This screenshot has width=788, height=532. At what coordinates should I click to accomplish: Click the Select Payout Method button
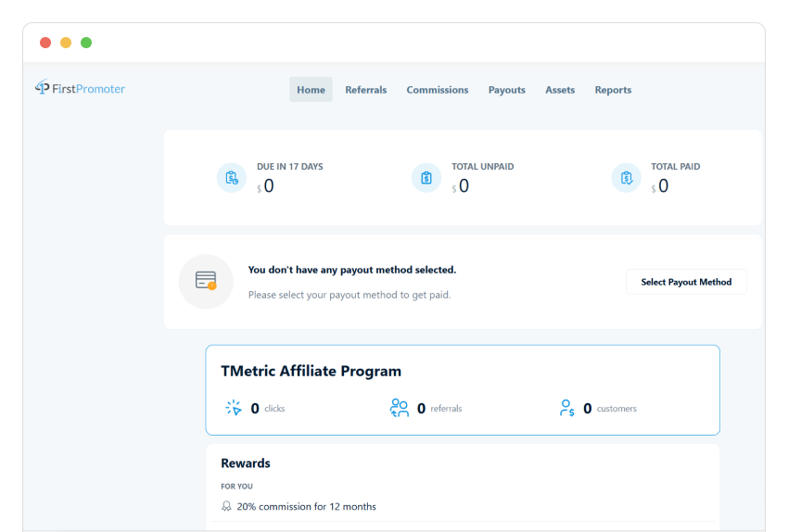(x=686, y=282)
